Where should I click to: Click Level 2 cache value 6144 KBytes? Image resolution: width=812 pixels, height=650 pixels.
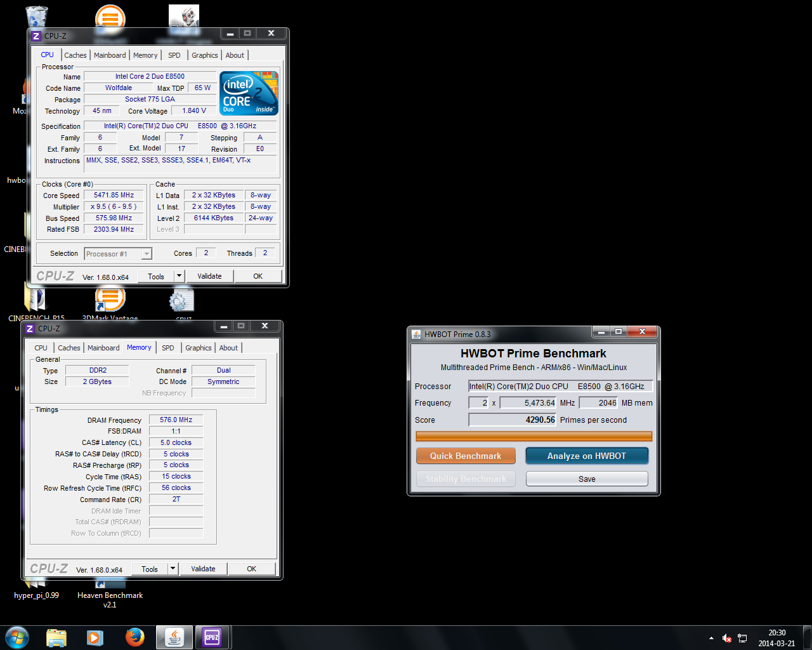pyautogui.click(x=214, y=218)
